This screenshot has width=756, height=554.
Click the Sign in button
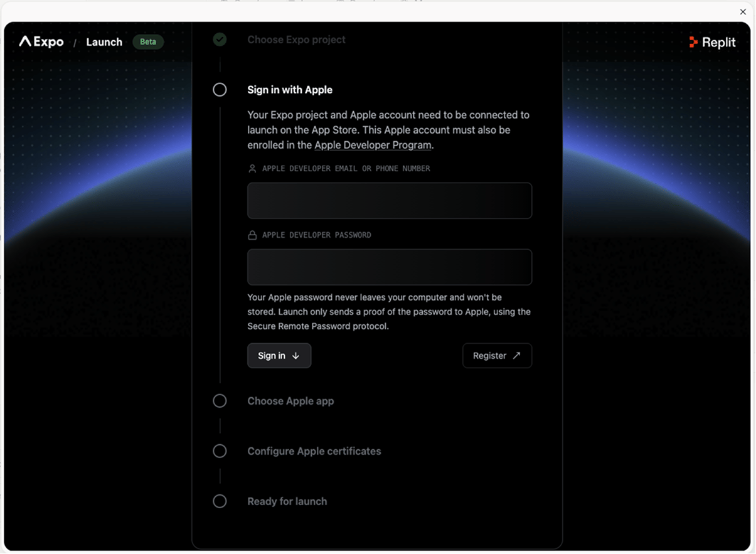279,356
